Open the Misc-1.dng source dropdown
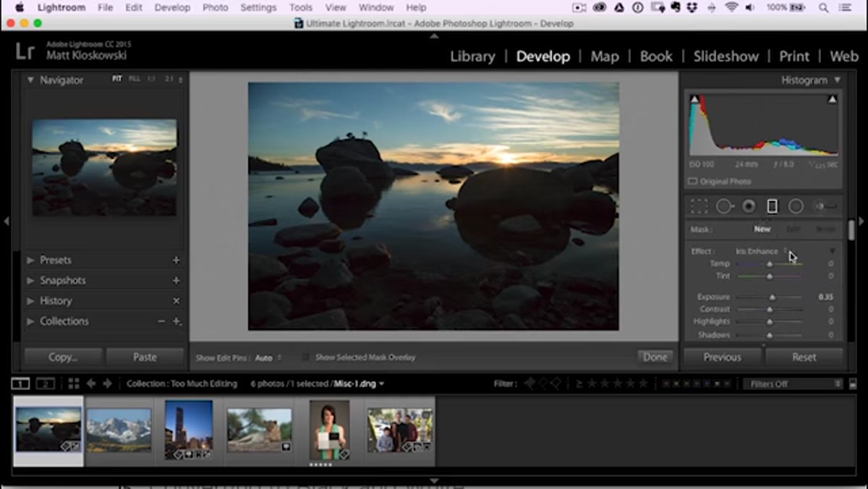This screenshot has width=868, height=489. 359,383
